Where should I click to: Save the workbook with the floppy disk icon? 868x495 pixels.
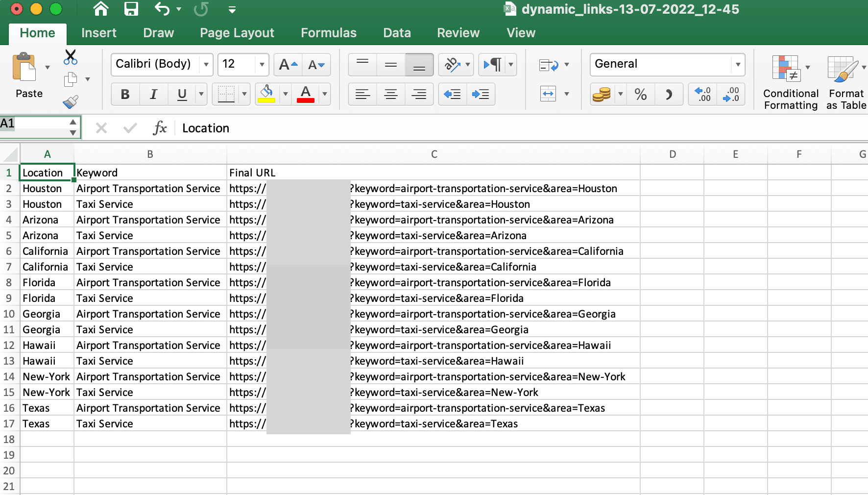[131, 9]
